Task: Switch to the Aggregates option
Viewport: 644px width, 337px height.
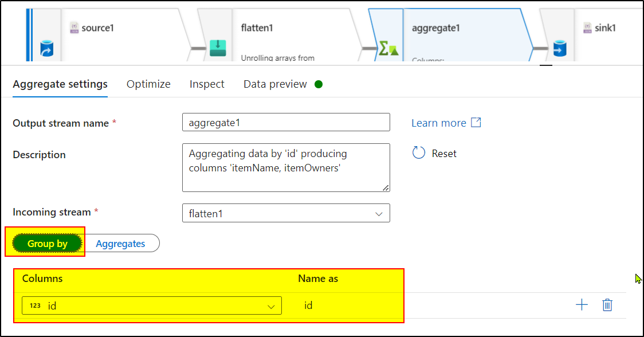Action: click(120, 244)
